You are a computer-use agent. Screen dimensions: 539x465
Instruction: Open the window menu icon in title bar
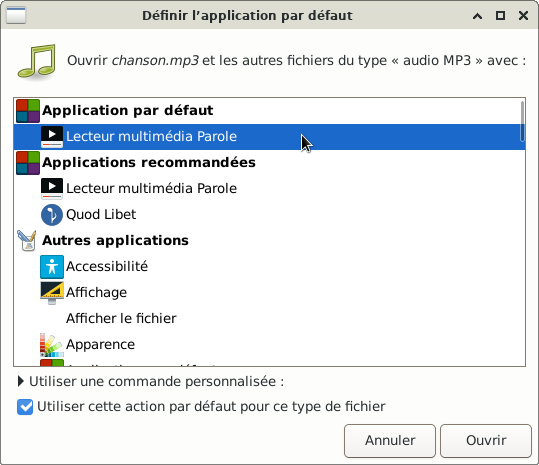tap(16, 15)
